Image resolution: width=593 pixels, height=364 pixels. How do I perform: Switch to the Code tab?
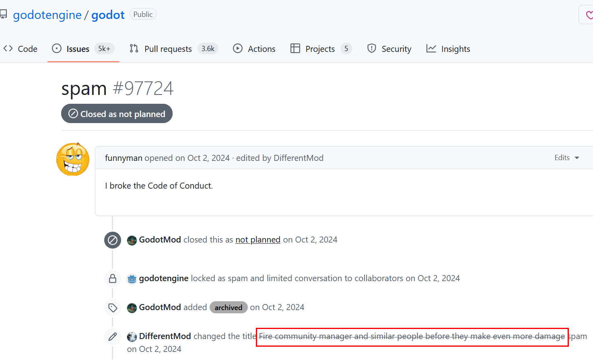point(28,48)
